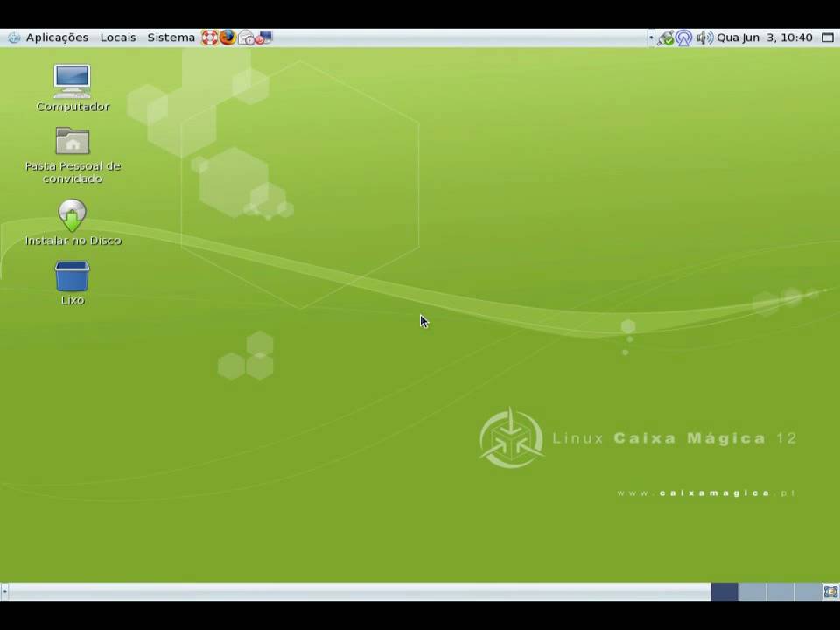Open the Lixo trash icon
The width and height of the screenshot is (840, 630).
click(73, 283)
